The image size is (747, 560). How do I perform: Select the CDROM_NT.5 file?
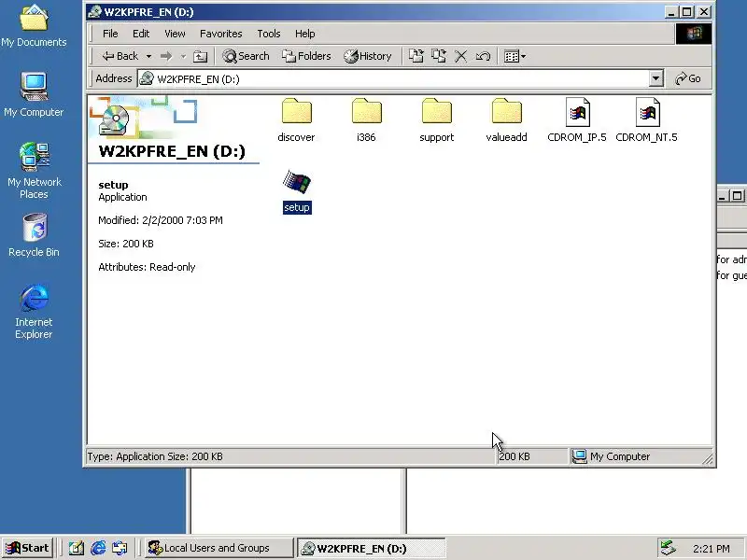coord(646,120)
